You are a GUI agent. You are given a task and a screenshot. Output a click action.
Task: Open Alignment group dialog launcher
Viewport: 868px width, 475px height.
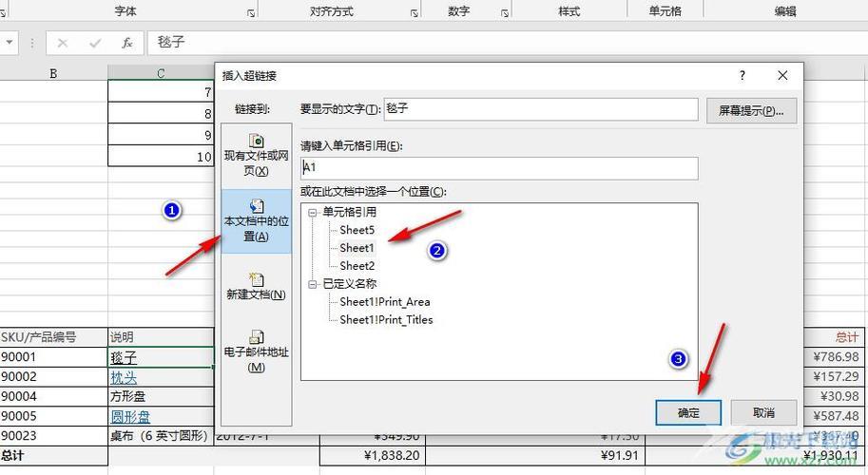[414, 12]
